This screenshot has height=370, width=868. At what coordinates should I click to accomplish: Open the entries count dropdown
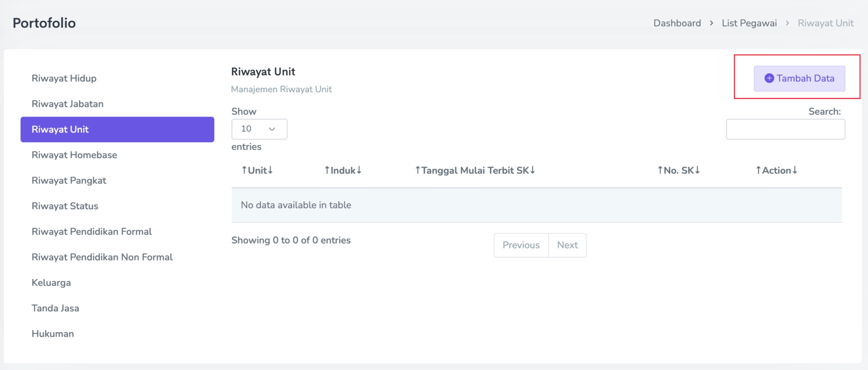point(259,129)
